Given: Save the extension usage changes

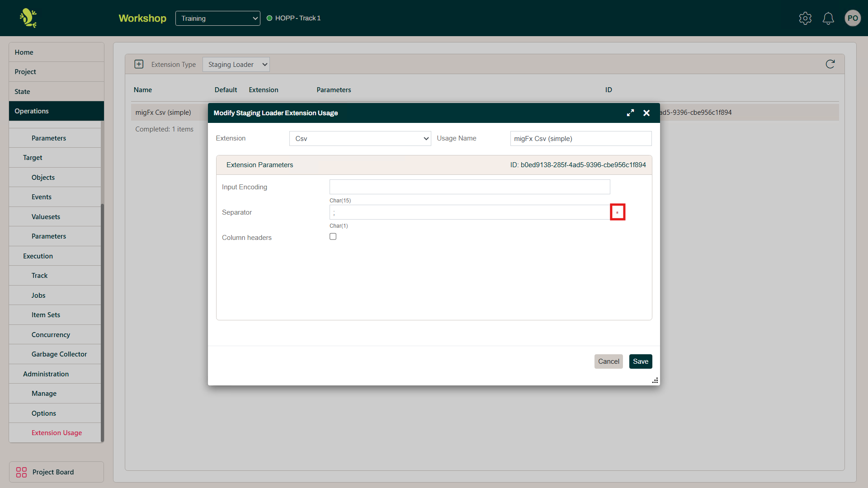Looking at the screenshot, I should point(640,361).
